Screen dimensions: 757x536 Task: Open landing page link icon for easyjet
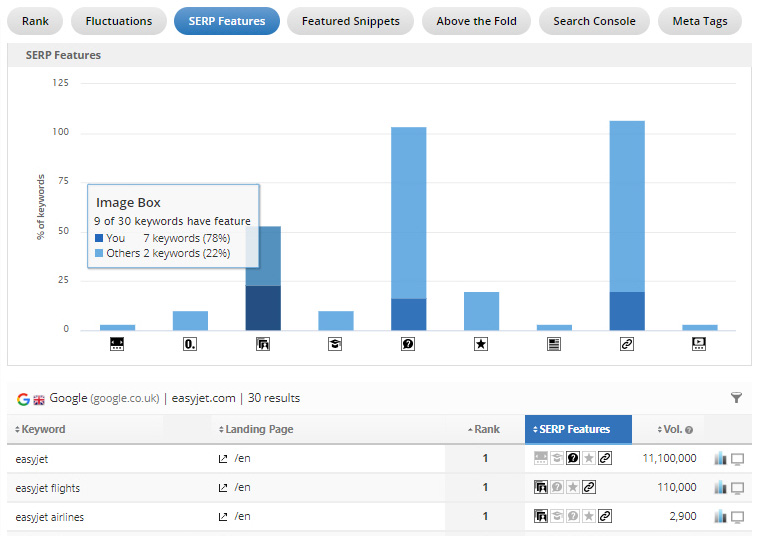[223, 459]
